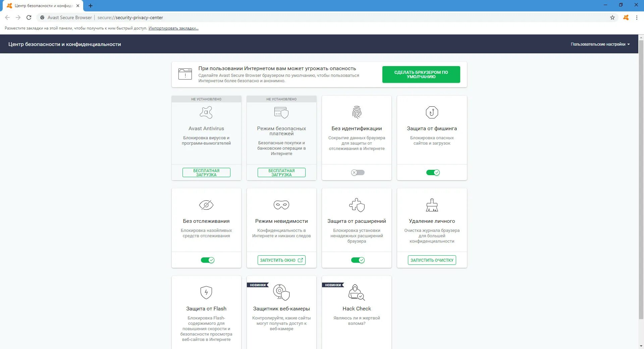Click НЕ УСТАНОВЛЕНО label on Avast Antivirus card
The width and height of the screenshot is (644, 349).
(206, 99)
